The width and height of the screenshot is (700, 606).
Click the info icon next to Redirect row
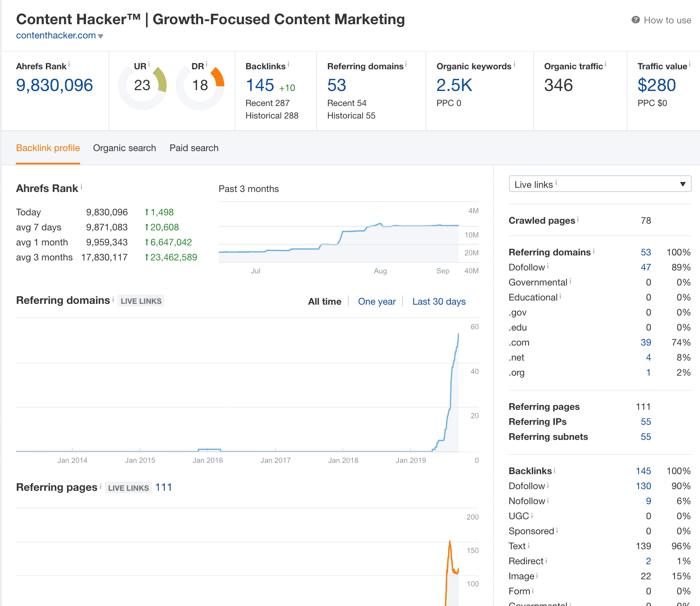click(x=546, y=561)
